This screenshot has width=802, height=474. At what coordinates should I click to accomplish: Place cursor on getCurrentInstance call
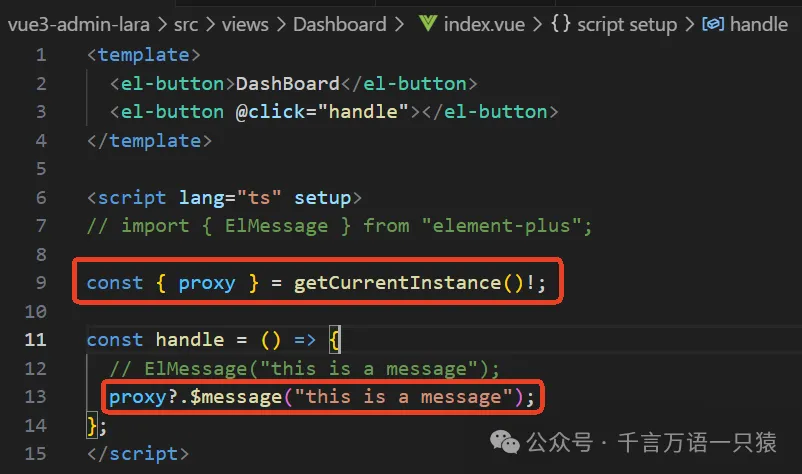pyautogui.click(x=408, y=283)
